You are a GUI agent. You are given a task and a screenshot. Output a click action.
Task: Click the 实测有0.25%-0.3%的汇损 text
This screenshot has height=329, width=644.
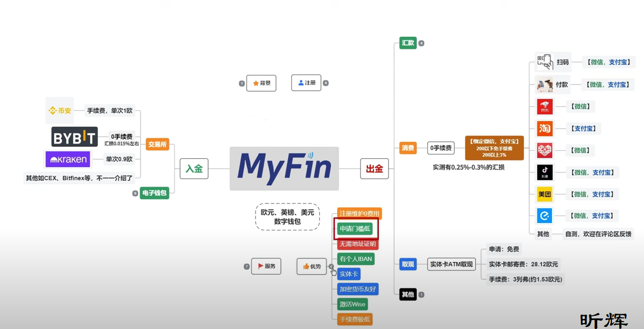click(x=468, y=167)
